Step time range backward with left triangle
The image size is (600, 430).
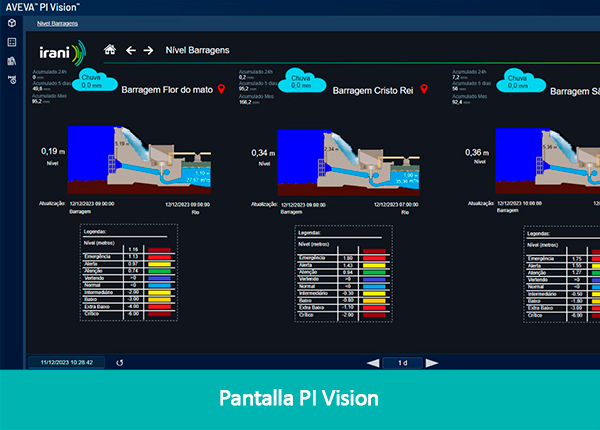tap(373, 363)
